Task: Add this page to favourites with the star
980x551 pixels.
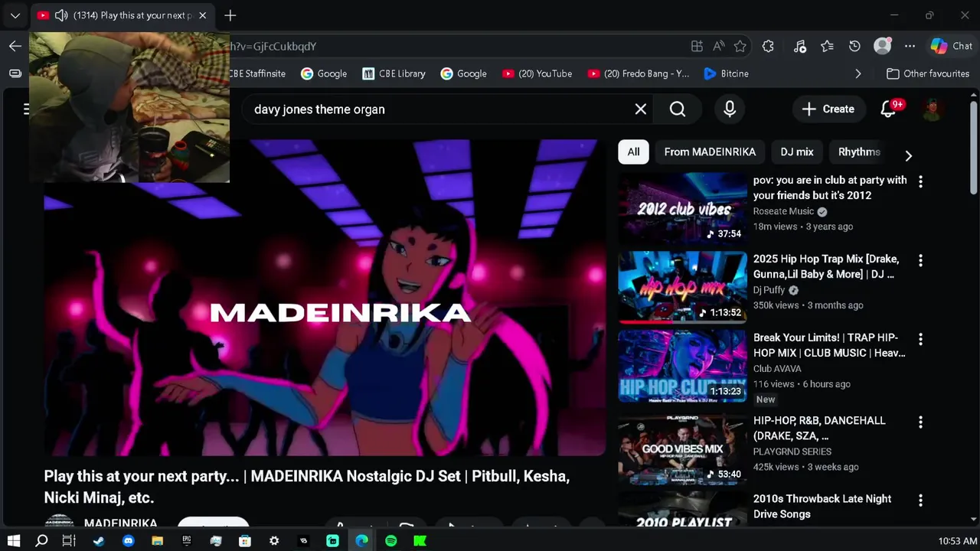Action: pos(740,46)
